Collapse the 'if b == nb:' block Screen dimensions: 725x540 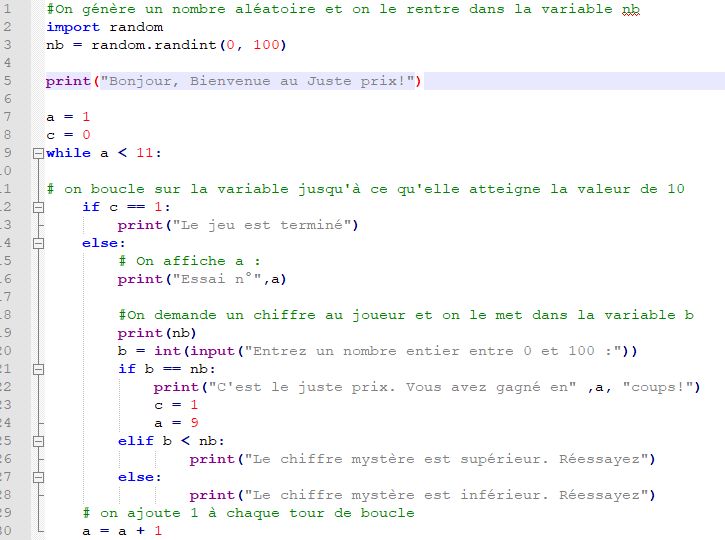[x=38, y=369]
